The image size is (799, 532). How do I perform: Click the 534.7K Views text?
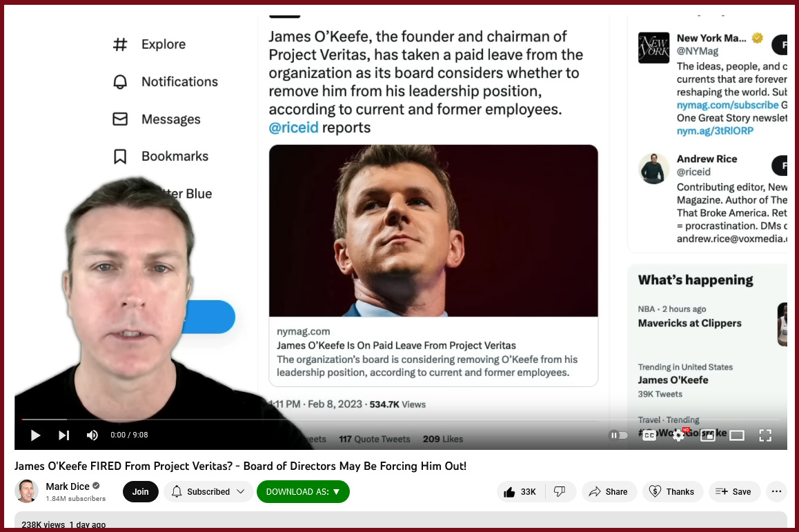tap(397, 404)
